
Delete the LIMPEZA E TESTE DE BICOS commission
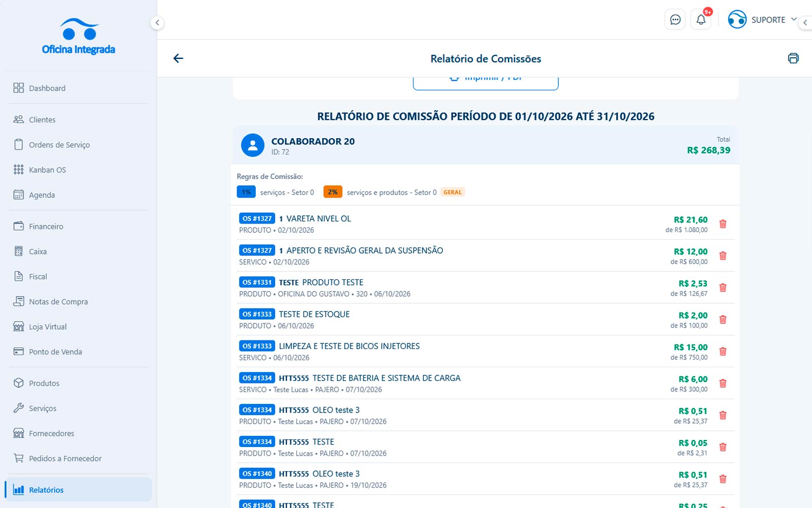(x=723, y=352)
